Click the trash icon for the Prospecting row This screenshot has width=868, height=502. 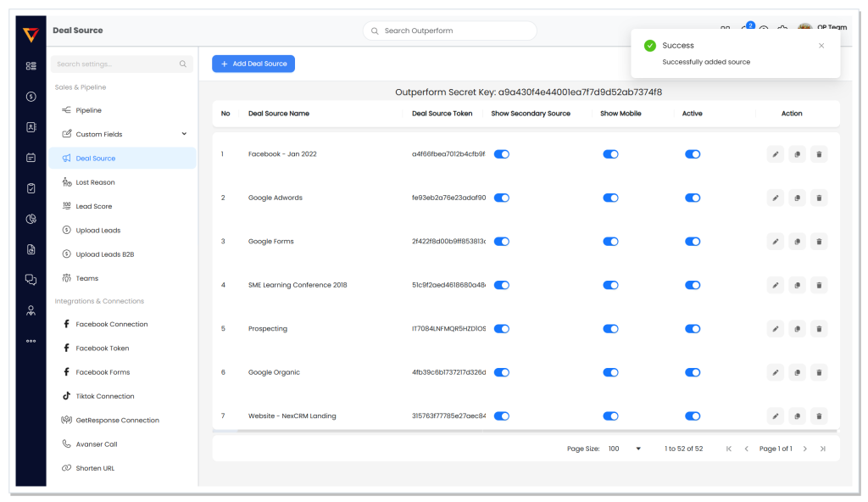(819, 328)
